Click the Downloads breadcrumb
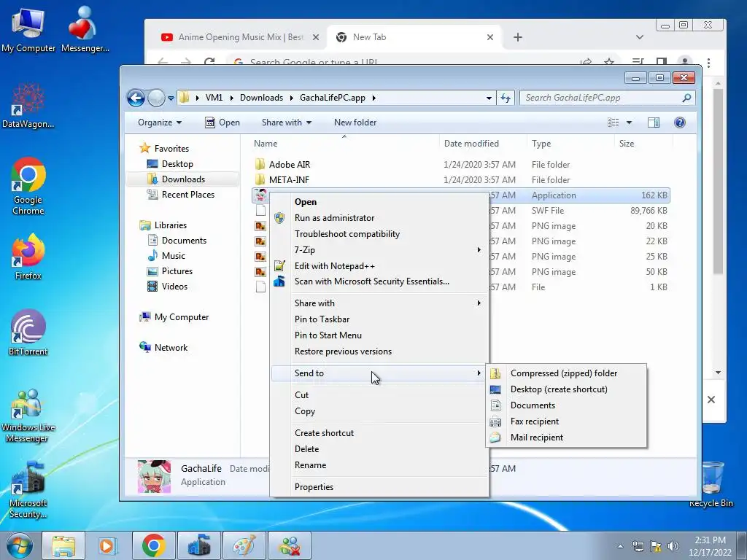 coord(261,98)
